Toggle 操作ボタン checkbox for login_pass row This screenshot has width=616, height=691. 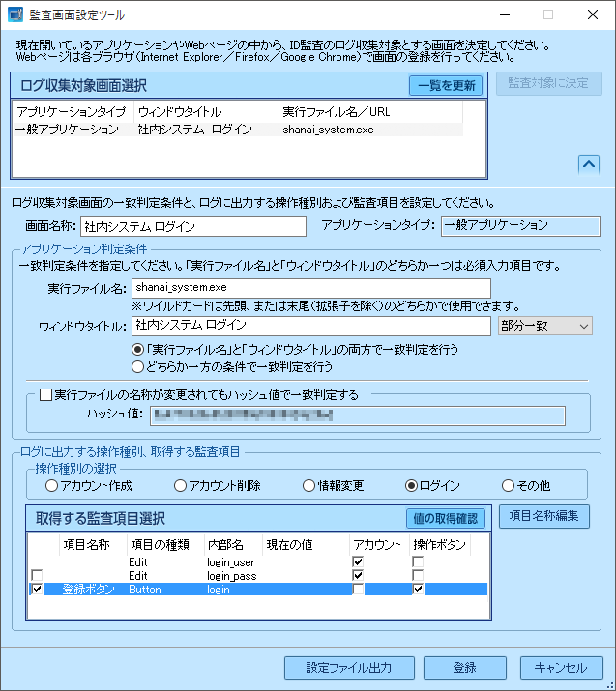pos(418,576)
